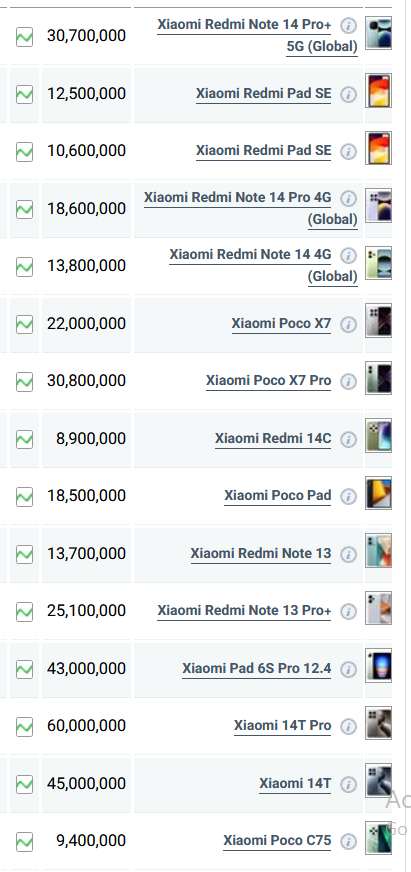Open Redmi Note 14 4G (Global) link
This screenshot has width=411, height=872.
point(264,265)
